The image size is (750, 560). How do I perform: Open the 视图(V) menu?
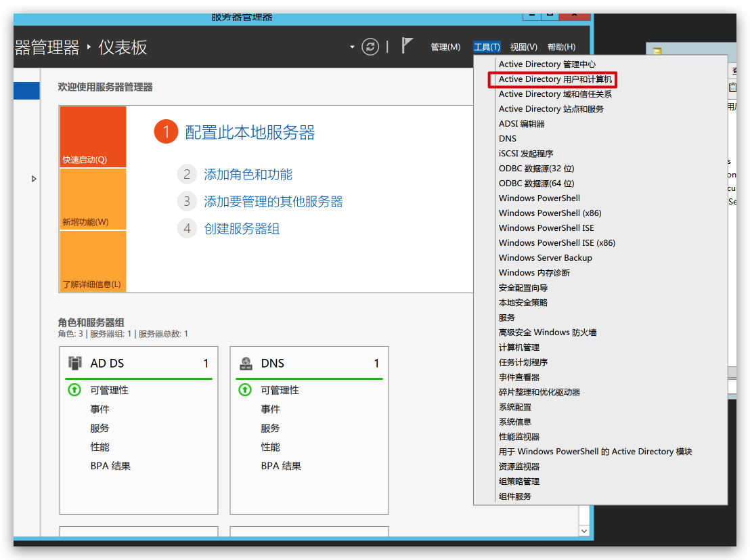click(x=523, y=47)
